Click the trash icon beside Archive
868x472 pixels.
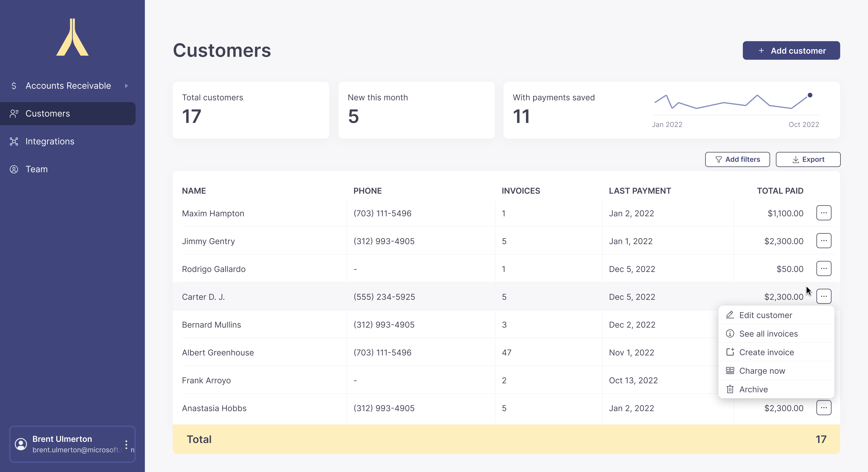730,389
